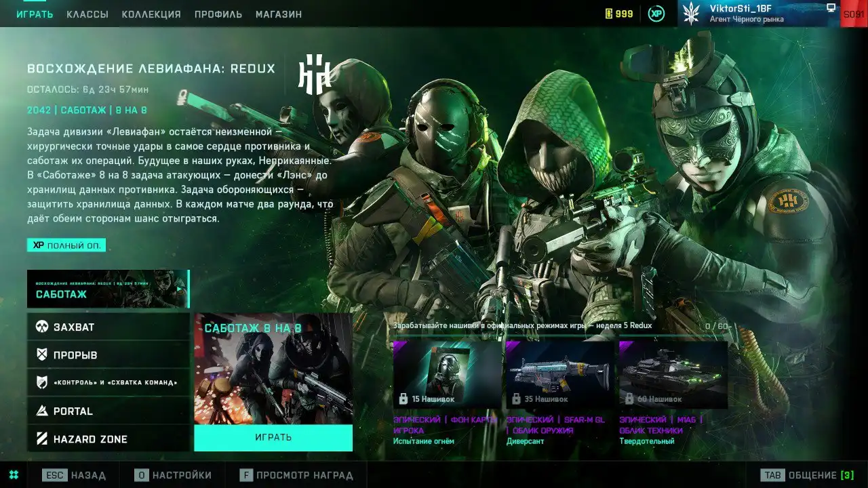The width and height of the screenshot is (868, 488).
Task: Open the САБОТАЖ 8 НА 8 playlist card image
Action: point(273,369)
